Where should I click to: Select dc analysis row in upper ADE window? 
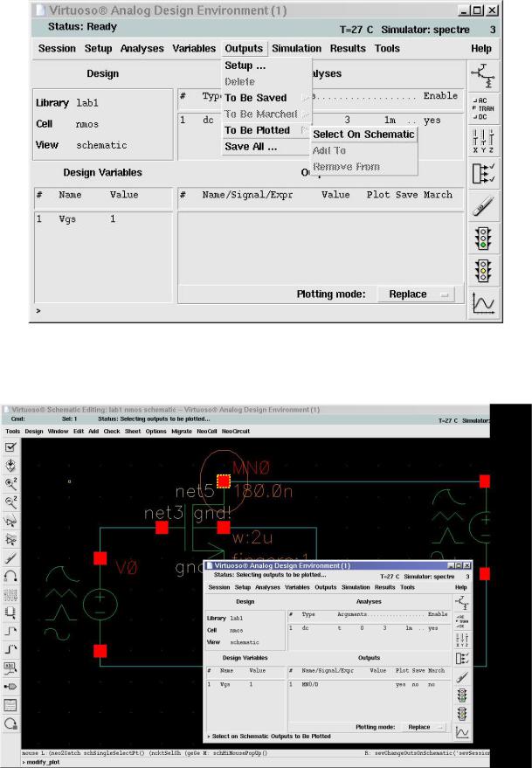tap(320, 120)
